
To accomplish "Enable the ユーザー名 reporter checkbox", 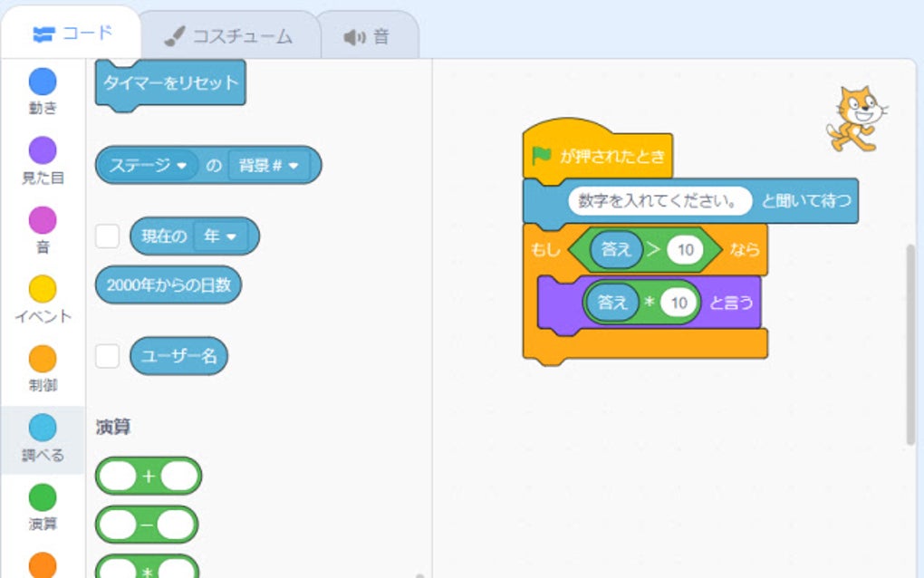I will (x=107, y=357).
